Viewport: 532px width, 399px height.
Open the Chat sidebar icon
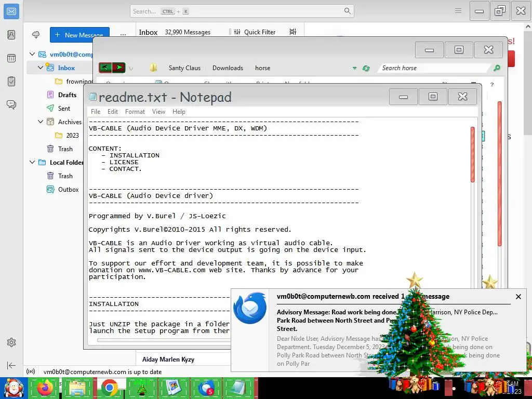11,104
